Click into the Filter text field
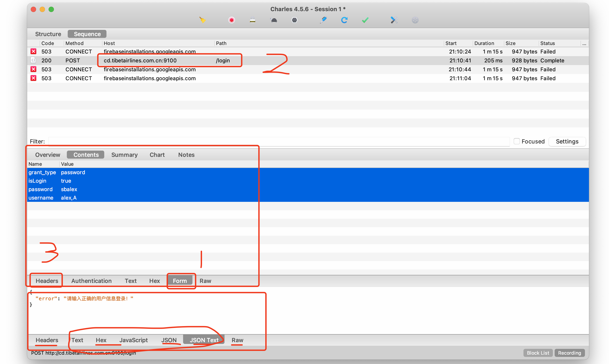Viewport: 609px width, 364px height. click(x=278, y=141)
